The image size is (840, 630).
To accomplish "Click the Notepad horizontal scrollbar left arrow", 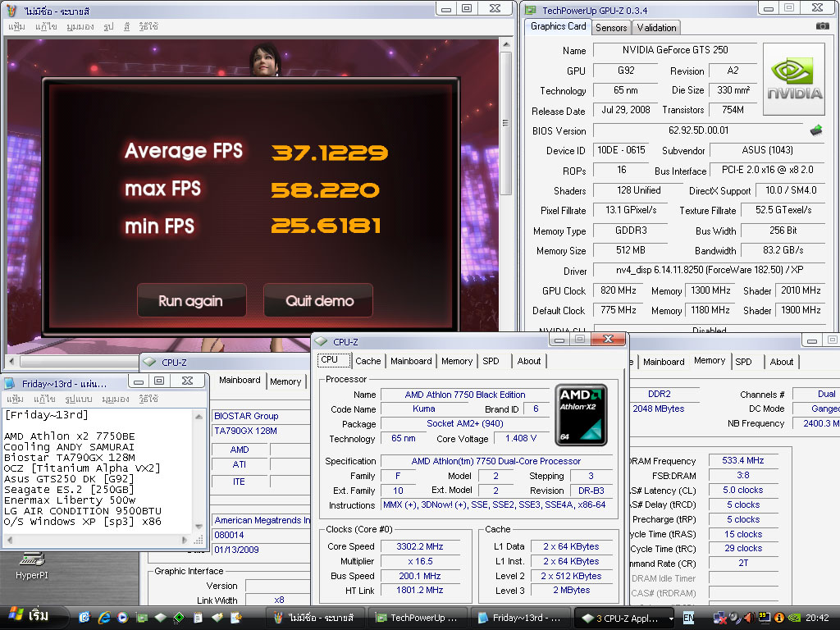I will pos(9,540).
